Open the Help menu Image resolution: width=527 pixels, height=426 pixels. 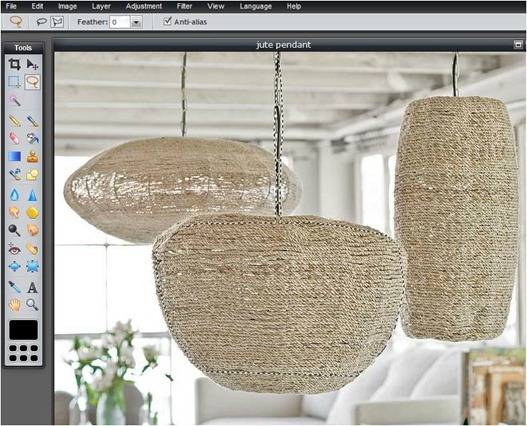coord(294,6)
